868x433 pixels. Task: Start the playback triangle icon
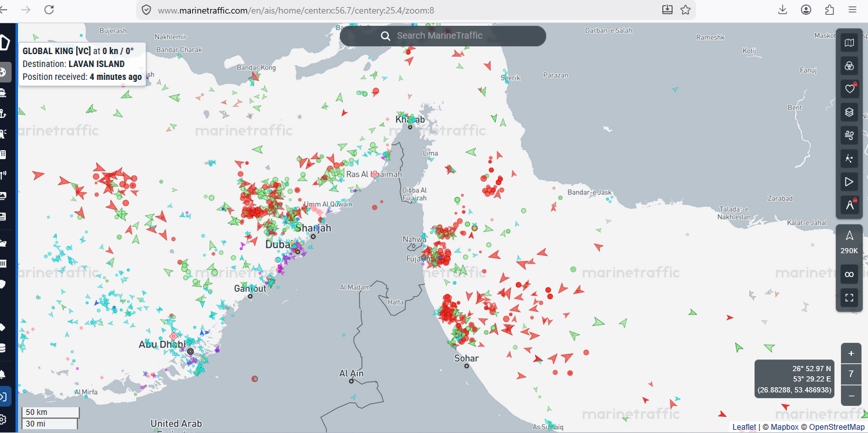(849, 182)
